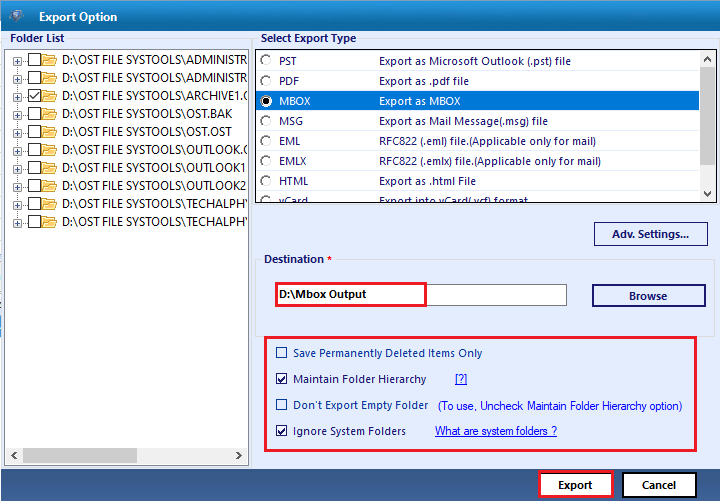Click folder list horizontal scroll left arrow
The height and width of the screenshot is (501, 720).
(x=14, y=456)
